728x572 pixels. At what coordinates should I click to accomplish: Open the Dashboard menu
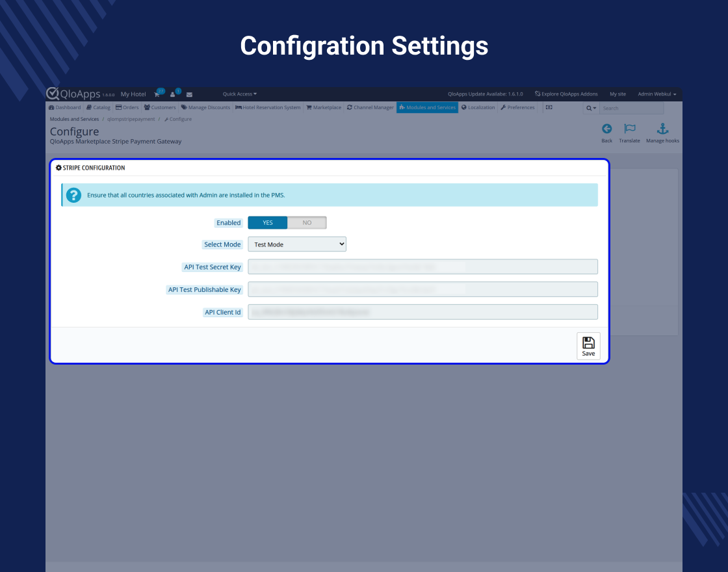coord(64,107)
